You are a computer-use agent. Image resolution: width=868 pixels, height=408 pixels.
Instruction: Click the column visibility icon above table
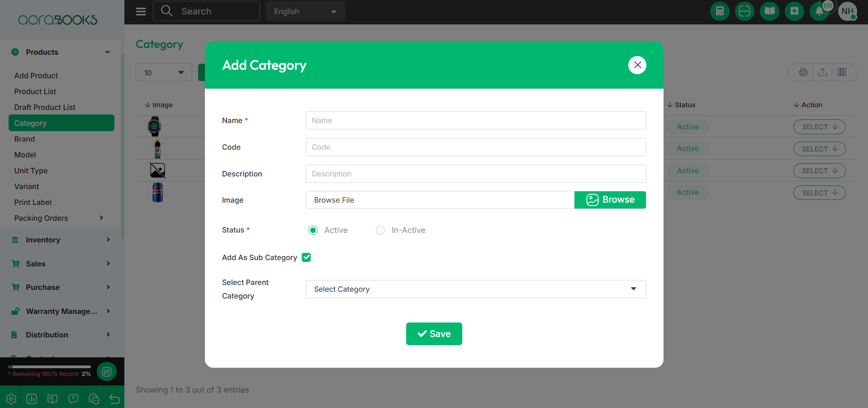click(842, 72)
